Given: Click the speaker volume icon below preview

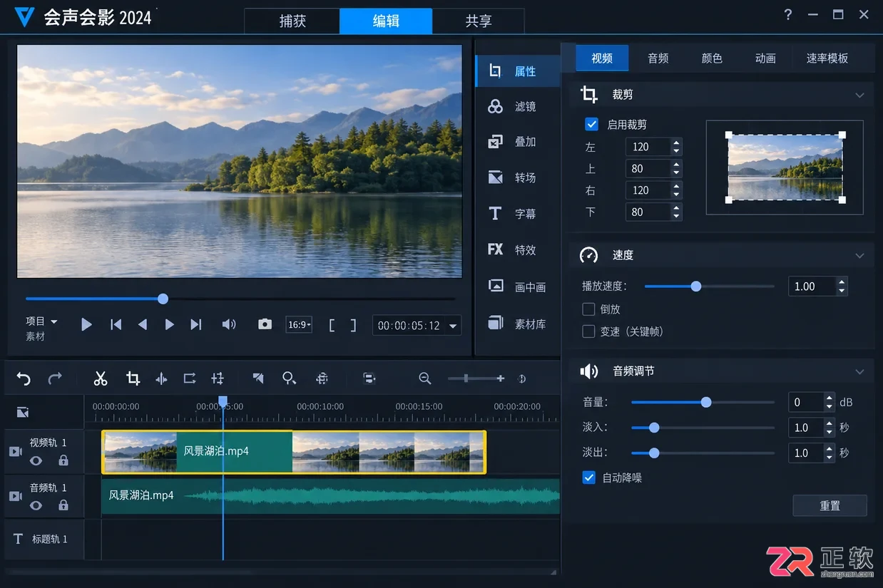Looking at the screenshot, I should point(229,324).
